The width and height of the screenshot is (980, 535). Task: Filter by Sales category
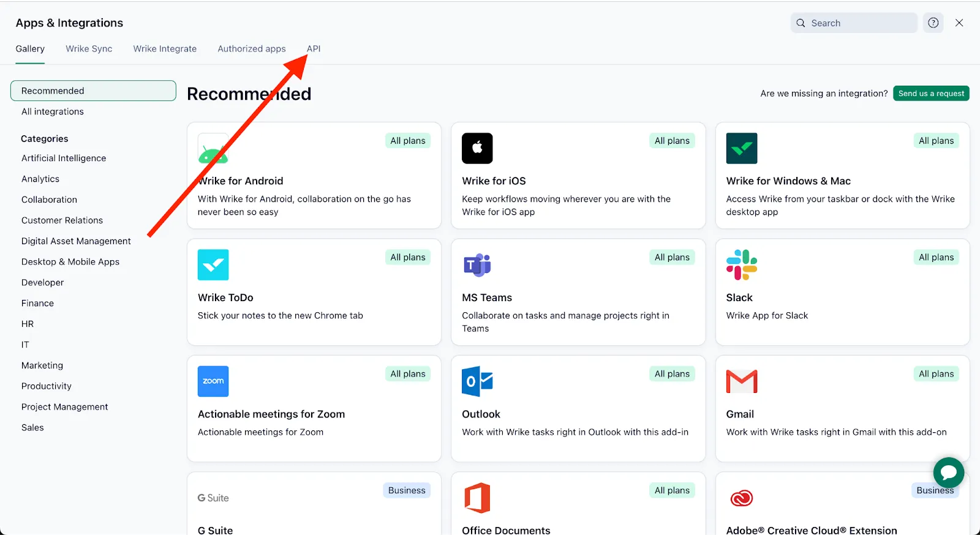(32, 428)
